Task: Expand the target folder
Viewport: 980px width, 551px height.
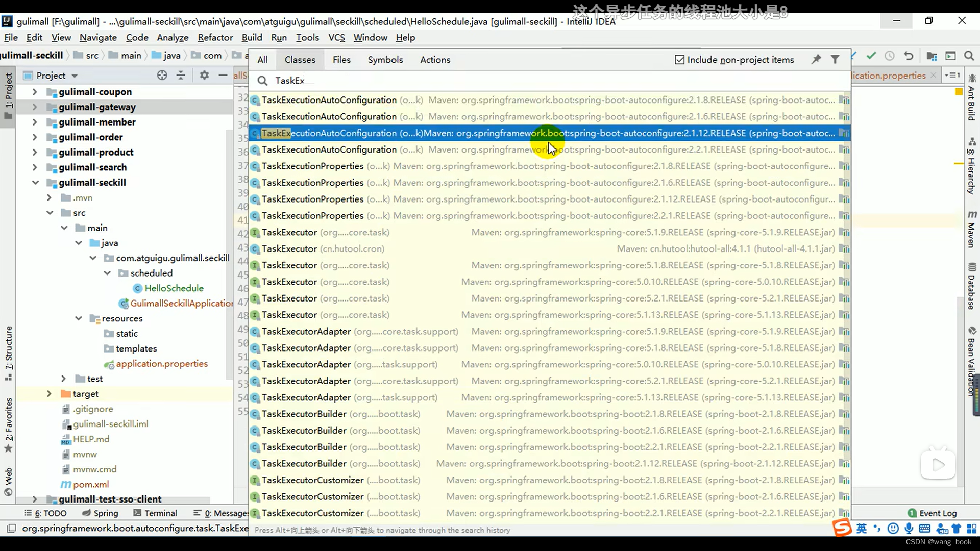Action: tap(49, 394)
